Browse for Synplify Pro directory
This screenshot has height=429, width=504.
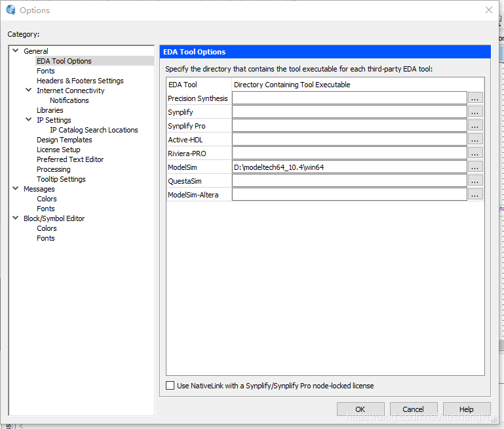click(475, 126)
